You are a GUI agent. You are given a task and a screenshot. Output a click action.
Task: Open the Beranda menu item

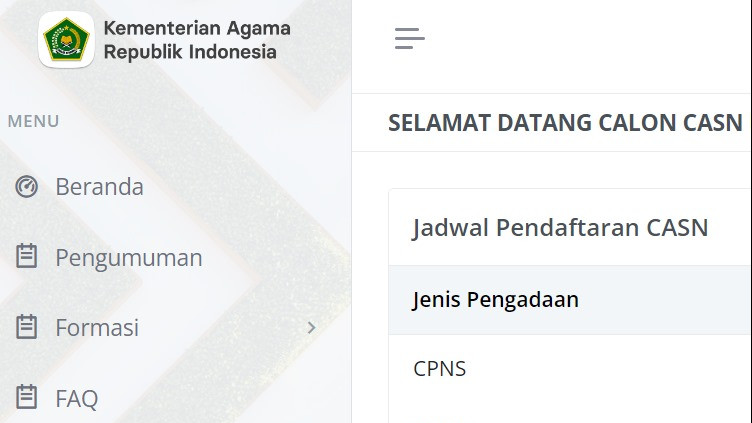click(99, 187)
